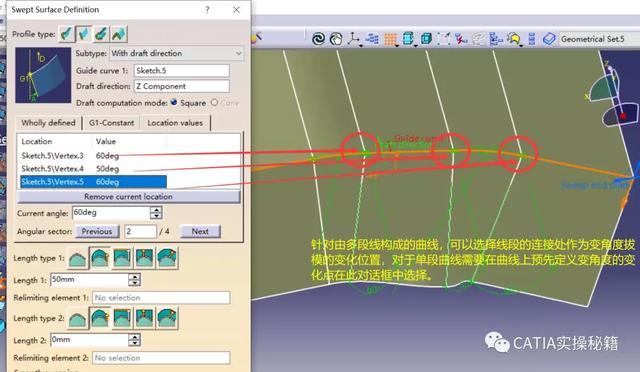Click the Angular sector number field
Viewport: 640px width, 372px height.
click(x=140, y=232)
